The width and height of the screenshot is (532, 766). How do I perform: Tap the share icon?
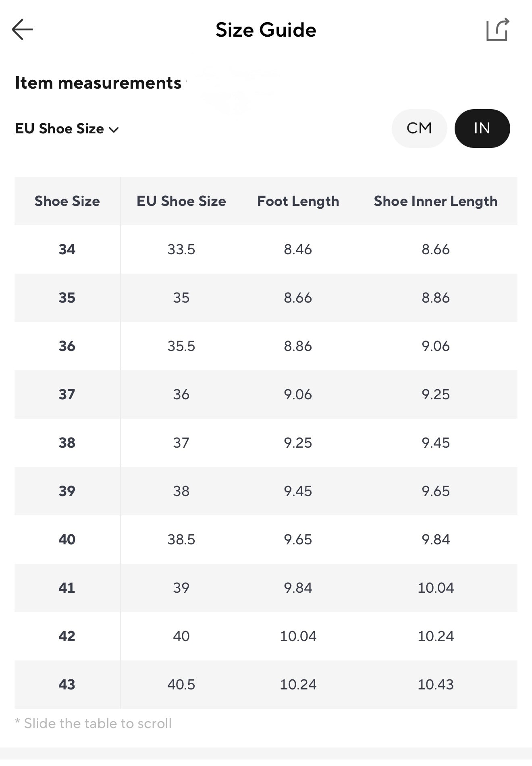(497, 30)
